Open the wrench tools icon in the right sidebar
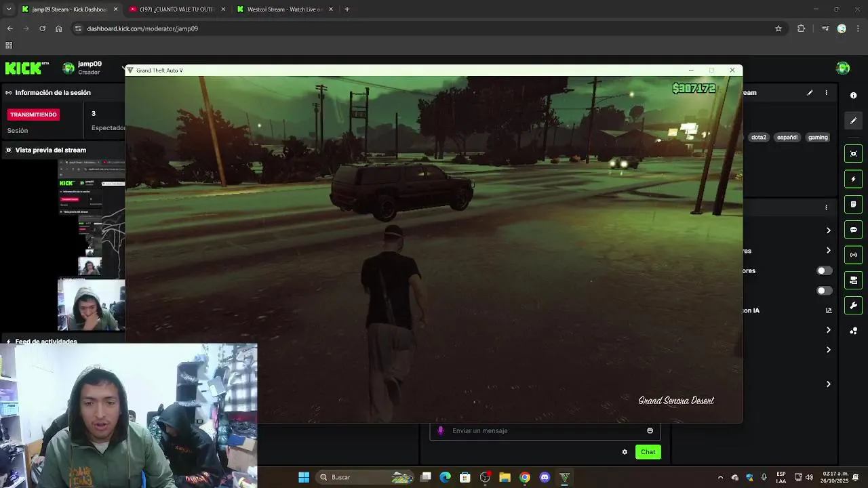The image size is (868, 488). pos(854,305)
